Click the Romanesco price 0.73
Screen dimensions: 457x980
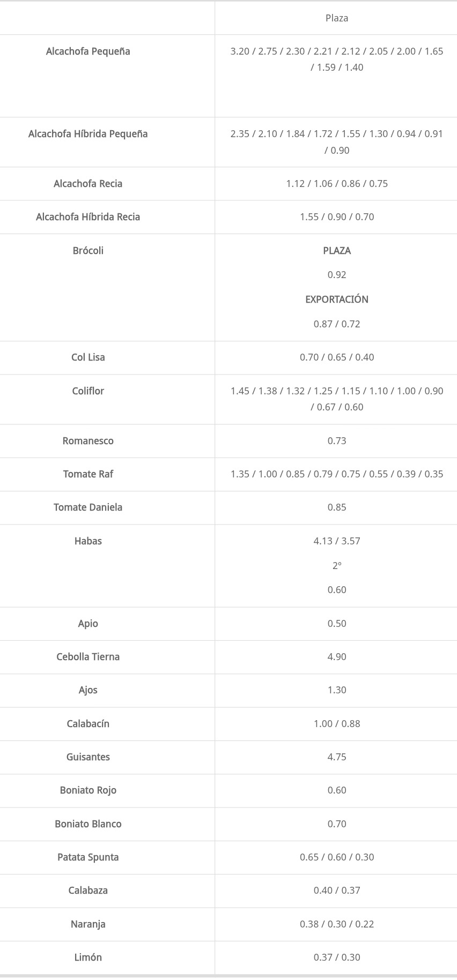[337, 441]
